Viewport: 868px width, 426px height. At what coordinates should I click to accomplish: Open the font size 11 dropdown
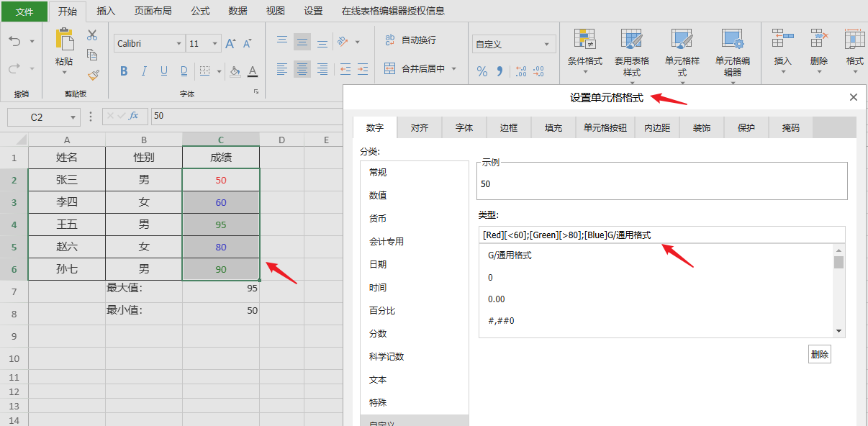(215, 44)
